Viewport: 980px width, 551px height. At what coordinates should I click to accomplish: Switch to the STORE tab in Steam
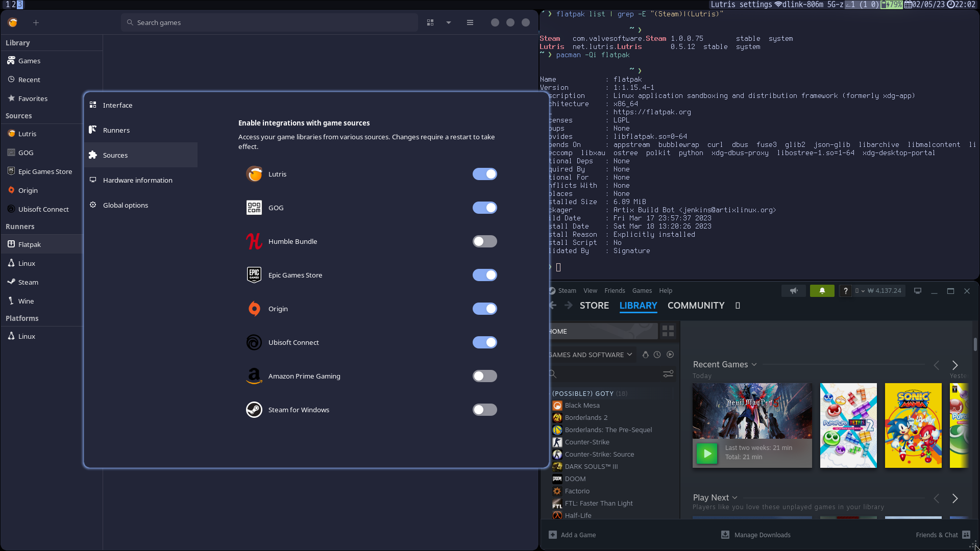[x=594, y=305]
